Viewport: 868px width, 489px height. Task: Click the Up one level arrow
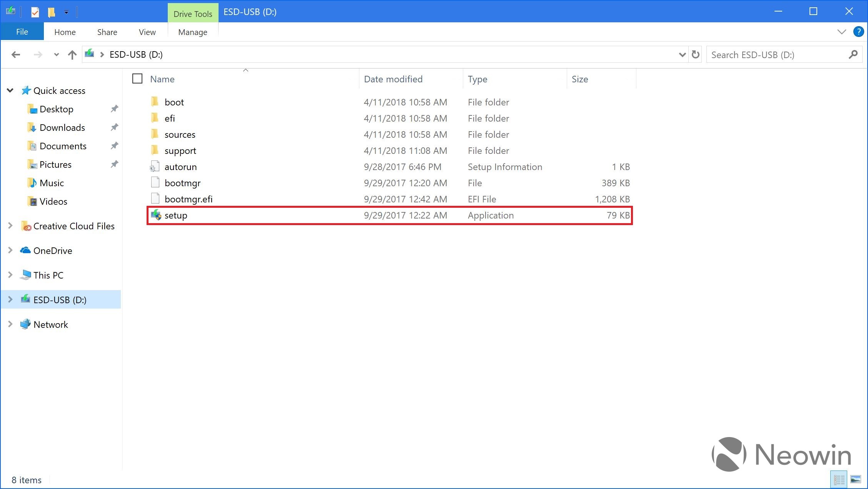click(72, 55)
